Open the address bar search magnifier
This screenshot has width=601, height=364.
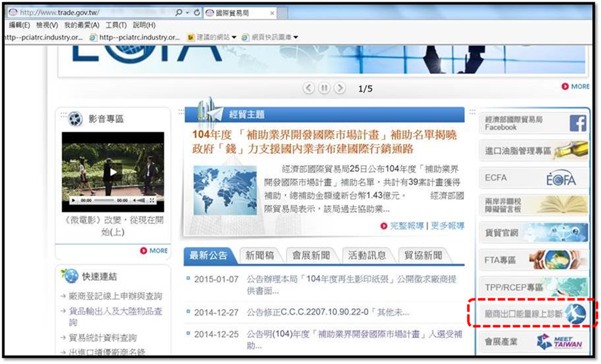tap(179, 12)
